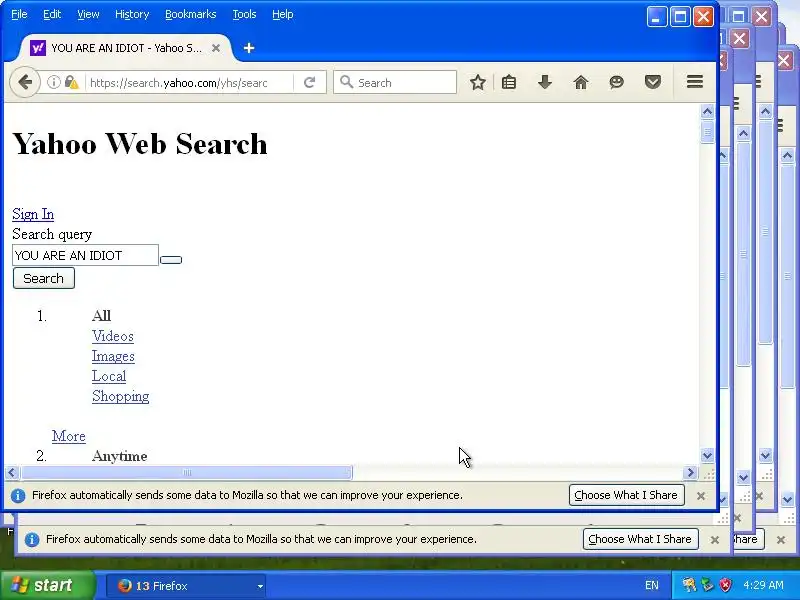
Task: Show site information via the info icon
Action: point(54,82)
